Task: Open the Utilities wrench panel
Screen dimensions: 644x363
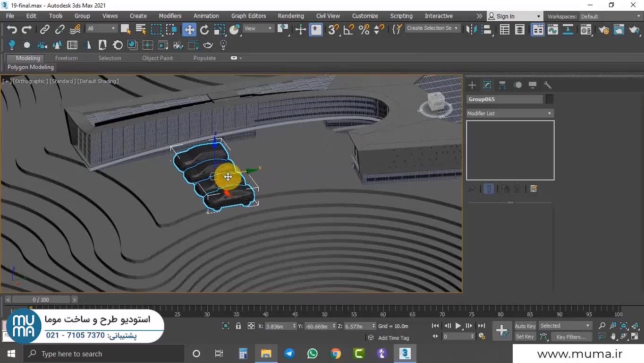Action: (x=548, y=85)
